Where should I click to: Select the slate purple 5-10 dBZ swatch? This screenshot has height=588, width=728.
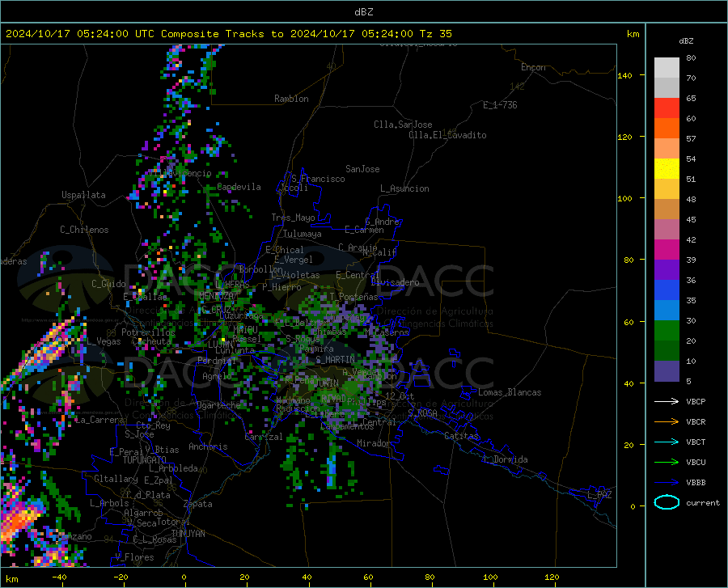tap(667, 371)
